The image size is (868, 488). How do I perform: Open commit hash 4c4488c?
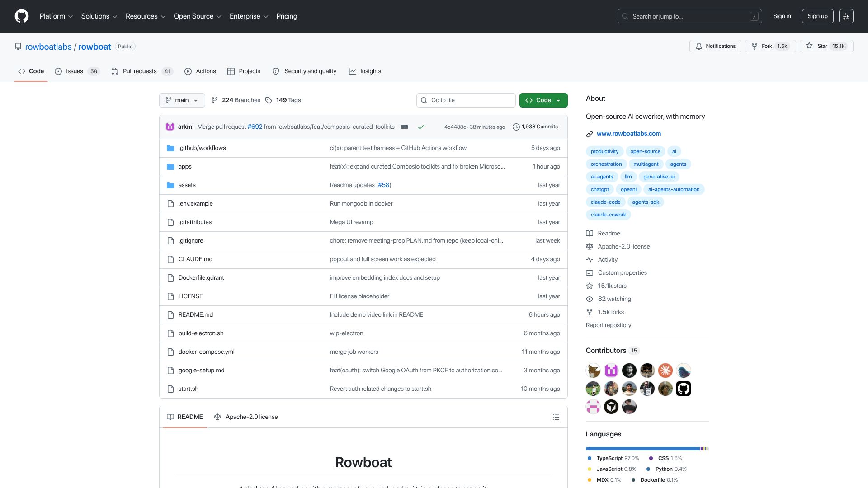[455, 127]
